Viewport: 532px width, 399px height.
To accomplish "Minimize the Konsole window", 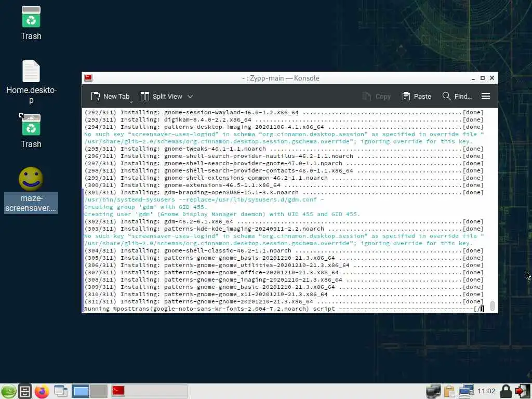I will coord(473,78).
